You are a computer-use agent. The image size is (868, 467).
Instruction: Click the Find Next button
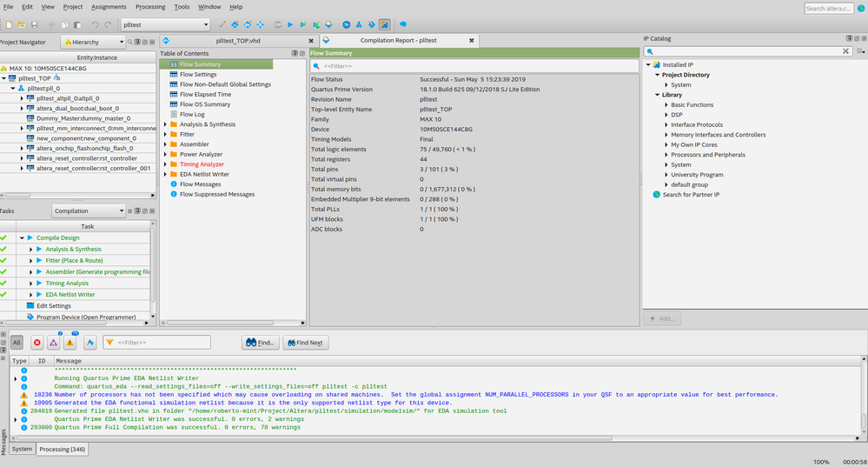304,343
